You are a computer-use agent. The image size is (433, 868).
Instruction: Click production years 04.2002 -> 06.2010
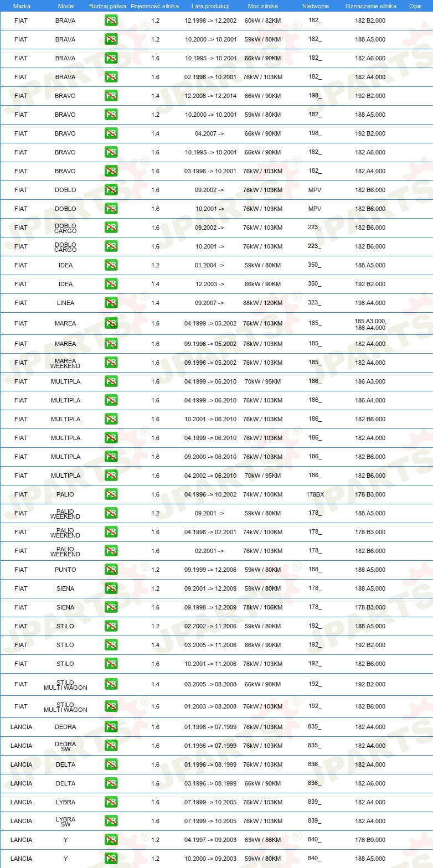click(x=210, y=476)
